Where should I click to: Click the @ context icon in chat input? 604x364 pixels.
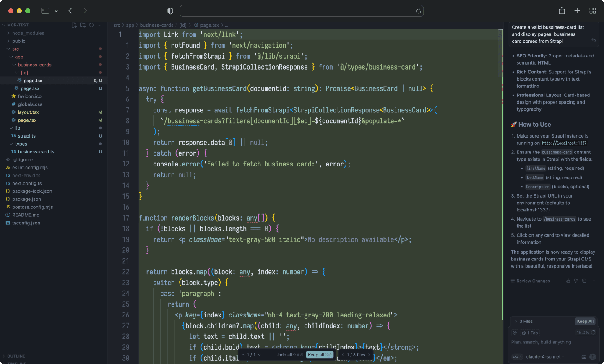click(515, 333)
